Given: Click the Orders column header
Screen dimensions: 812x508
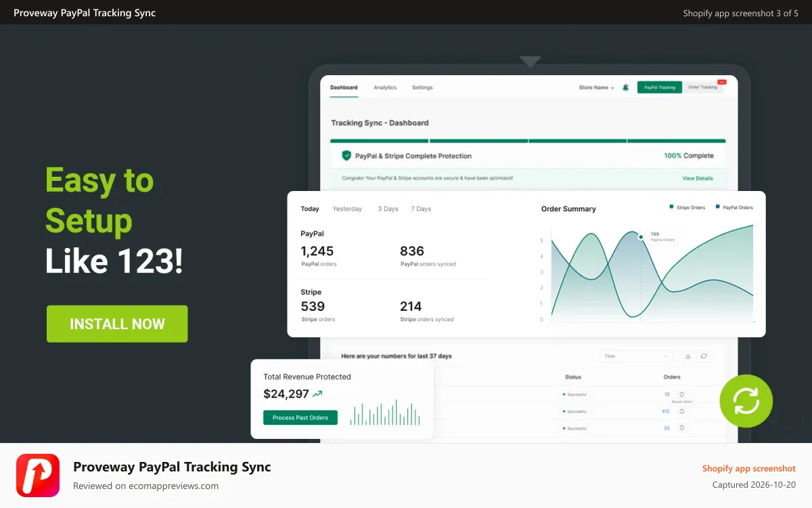Looking at the screenshot, I should click(672, 377).
